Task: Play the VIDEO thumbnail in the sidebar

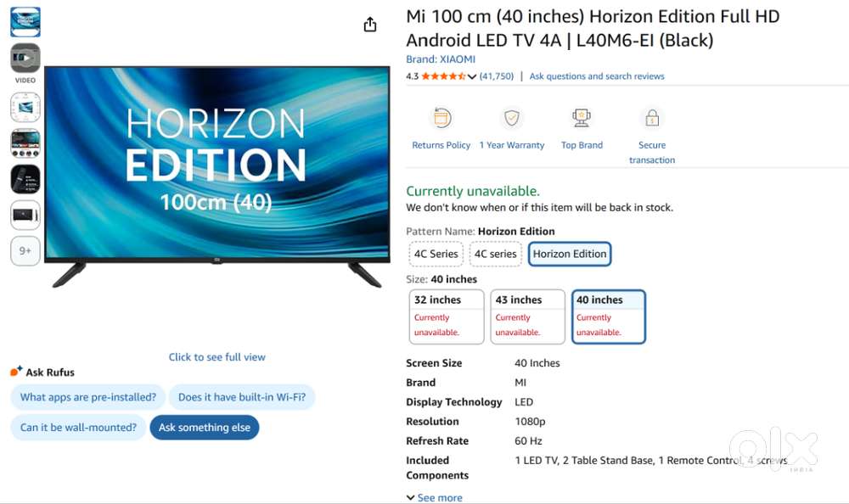Action: click(25, 58)
